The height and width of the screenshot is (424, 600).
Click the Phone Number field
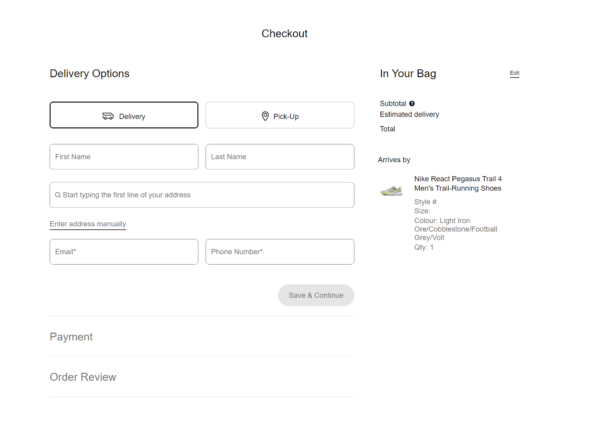(280, 252)
